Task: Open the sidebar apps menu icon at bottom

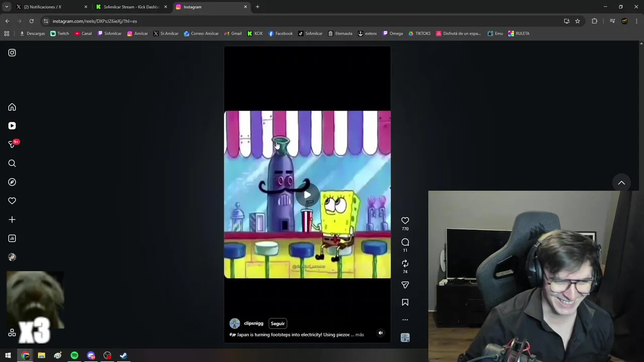Action: (12, 333)
